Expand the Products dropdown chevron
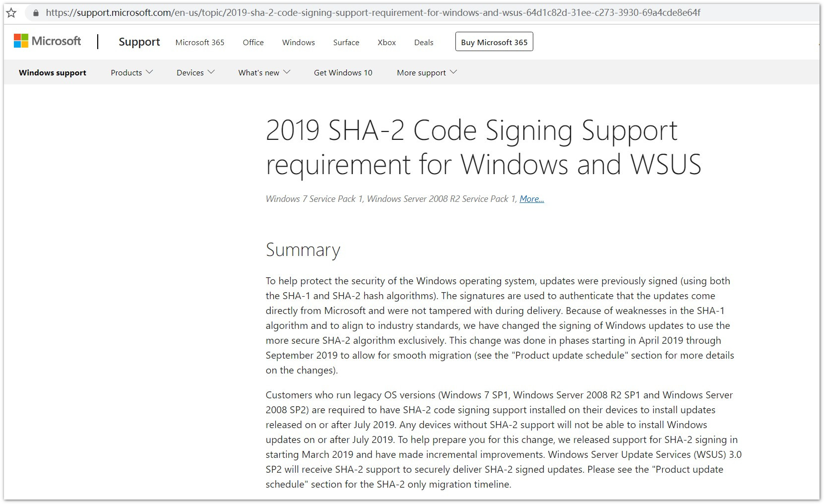This screenshot has height=504, width=824. click(x=149, y=72)
